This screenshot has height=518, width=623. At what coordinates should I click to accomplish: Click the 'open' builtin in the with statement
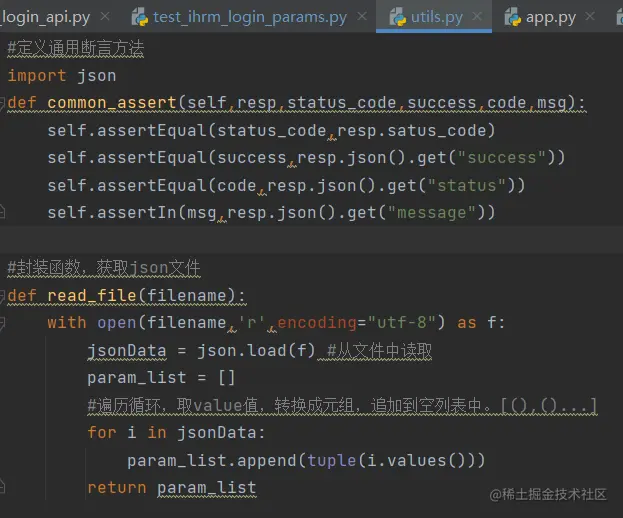click(117, 323)
